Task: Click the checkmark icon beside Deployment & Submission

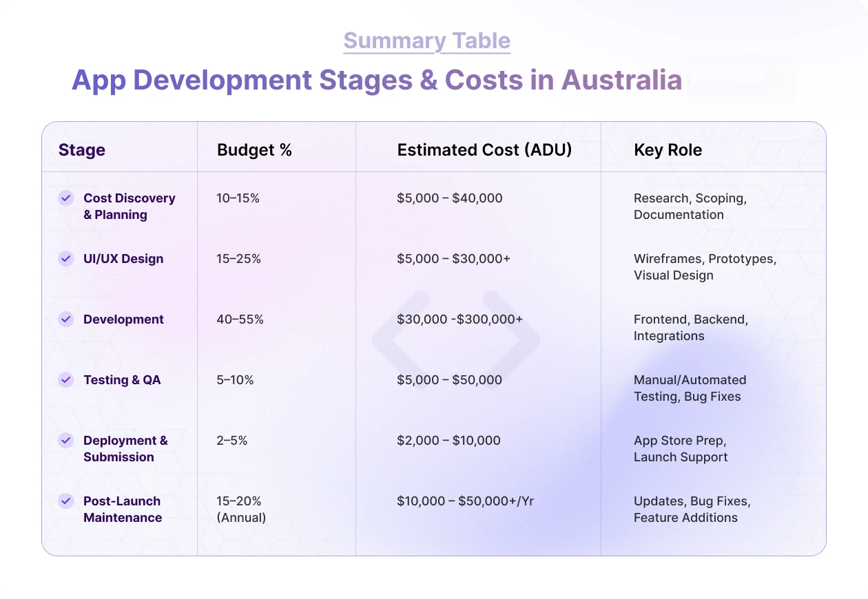Action: (x=65, y=440)
